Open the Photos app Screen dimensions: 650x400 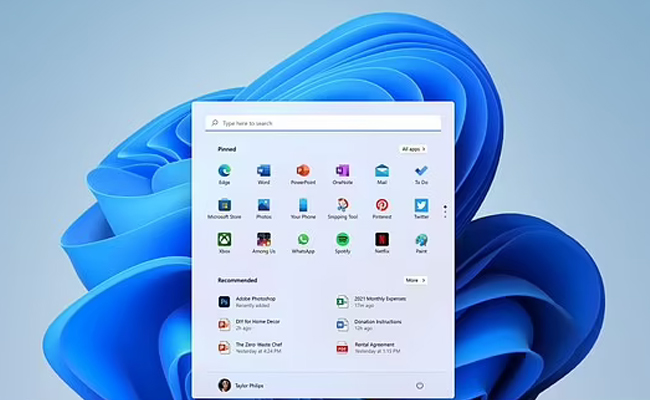tap(264, 208)
